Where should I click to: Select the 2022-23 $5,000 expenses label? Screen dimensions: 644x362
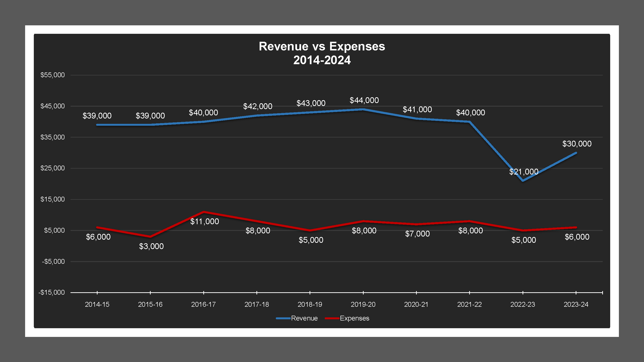[x=524, y=240]
